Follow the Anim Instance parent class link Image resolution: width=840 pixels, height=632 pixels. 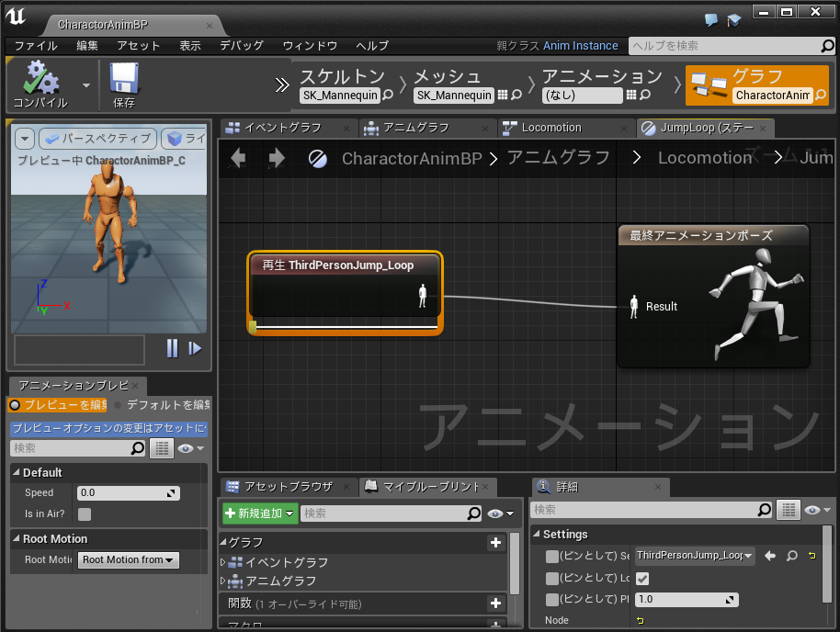click(580, 46)
